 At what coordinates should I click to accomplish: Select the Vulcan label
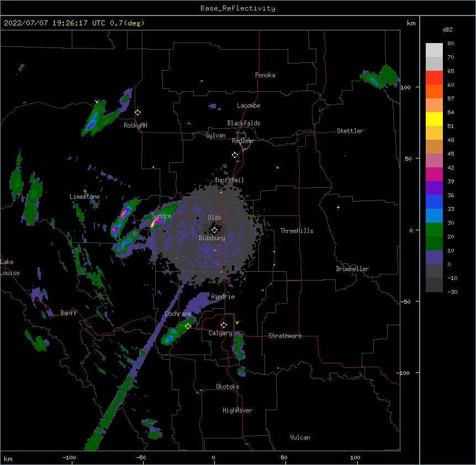pyautogui.click(x=300, y=437)
